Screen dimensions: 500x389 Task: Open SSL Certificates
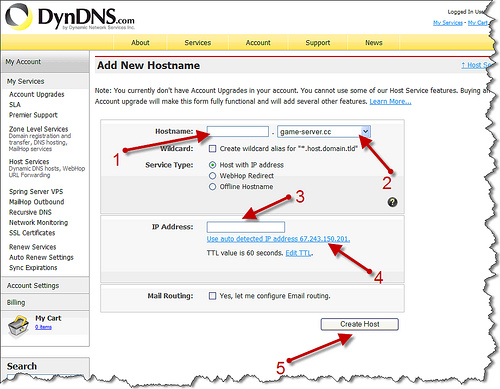(32, 233)
